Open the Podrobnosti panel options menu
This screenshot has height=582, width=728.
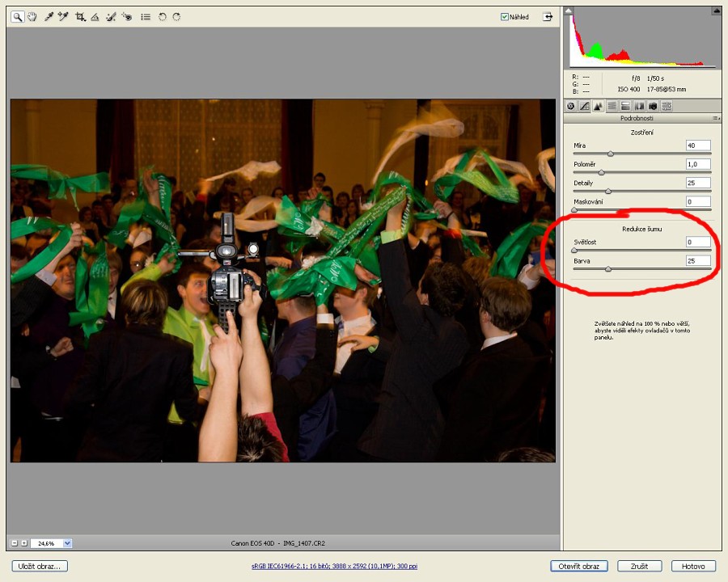716,118
